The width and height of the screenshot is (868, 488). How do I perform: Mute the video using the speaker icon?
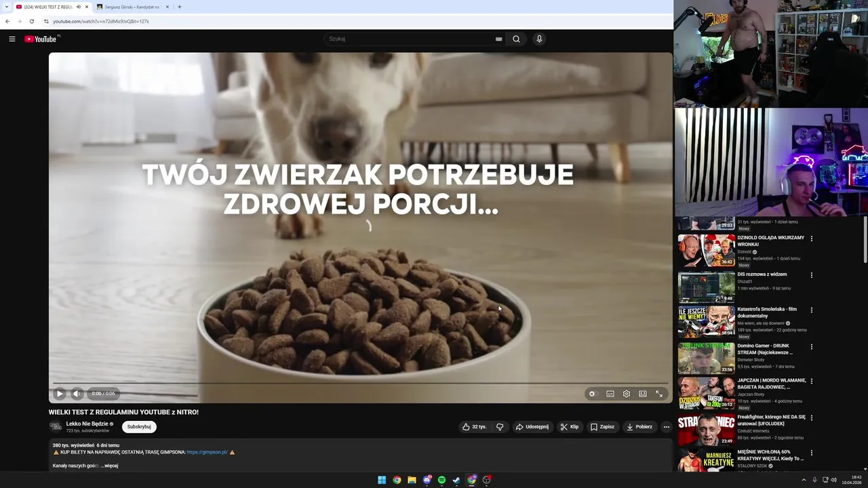click(77, 393)
